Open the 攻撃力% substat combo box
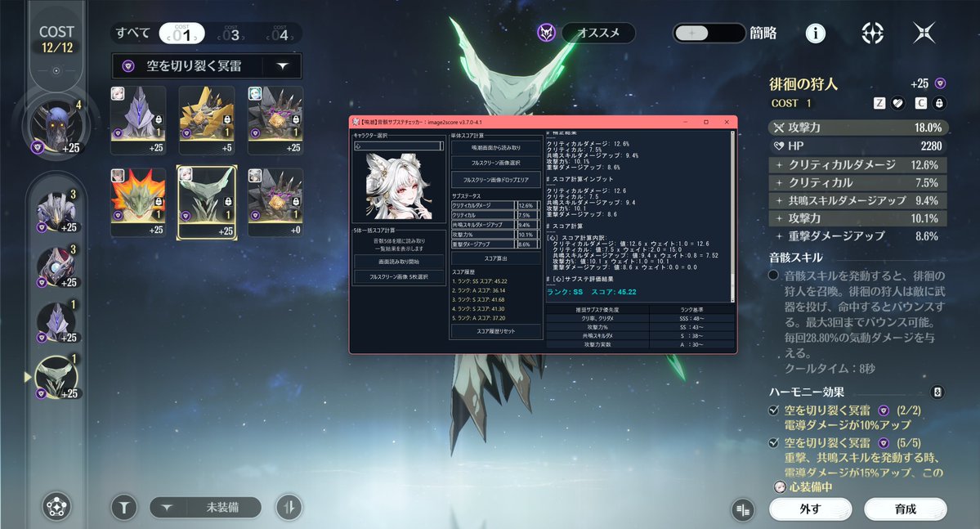Screen dimensions: 980x529 [x=483, y=235]
